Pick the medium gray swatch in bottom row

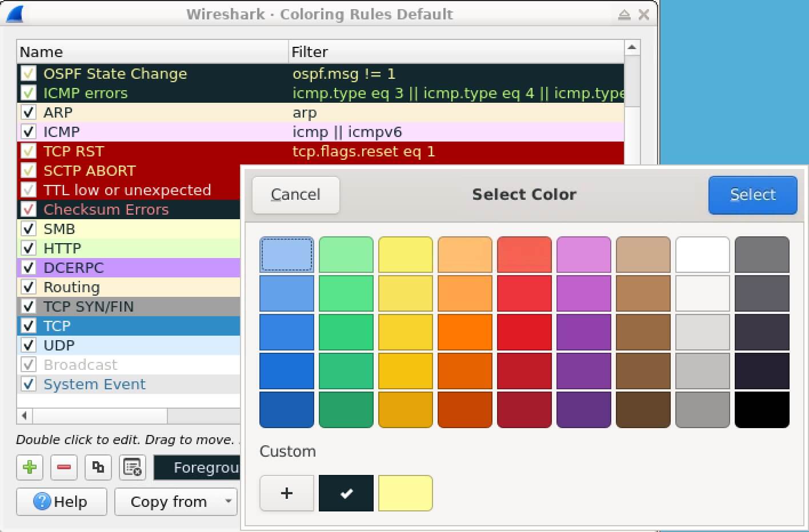pyautogui.click(x=703, y=409)
